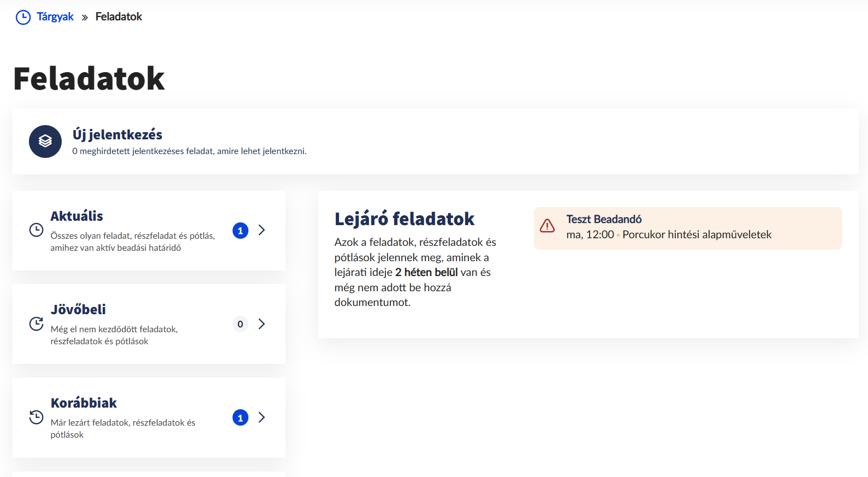868x477 pixels.
Task: Click the clock icon in Aktuális card
Action: point(36,230)
